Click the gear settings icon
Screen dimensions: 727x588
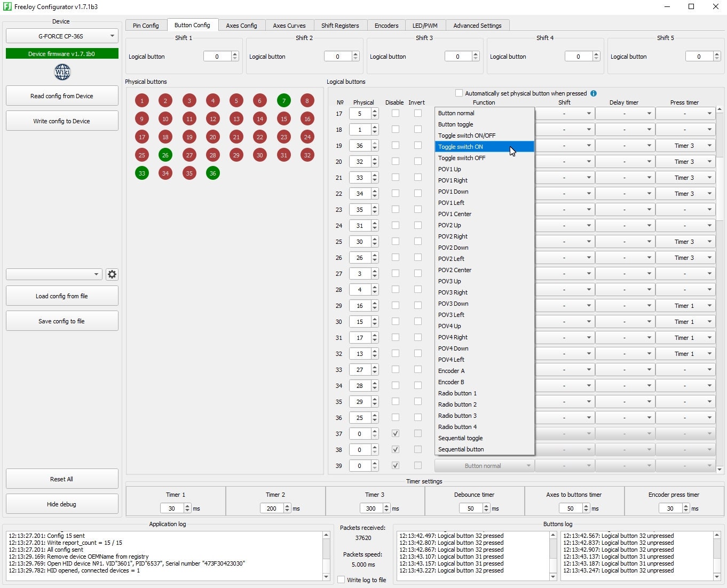pyautogui.click(x=112, y=274)
